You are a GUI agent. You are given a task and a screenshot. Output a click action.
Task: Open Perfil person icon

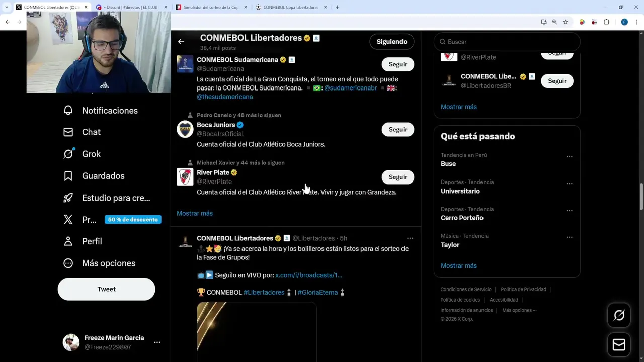(68, 241)
